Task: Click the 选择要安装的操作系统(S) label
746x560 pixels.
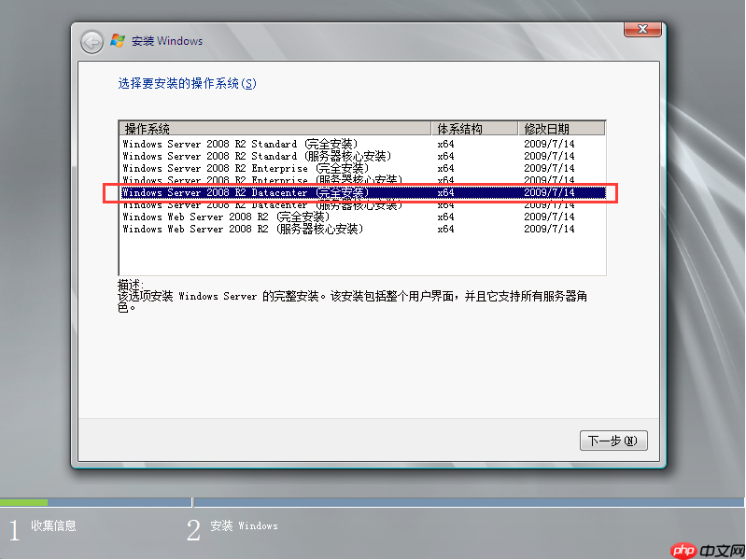Action: (x=187, y=84)
